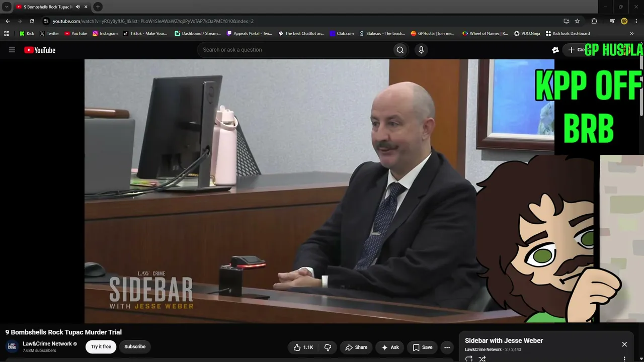Open Law&Crime Network channel name under video
Screen dimensions: 644x362
[x=47, y=344]
